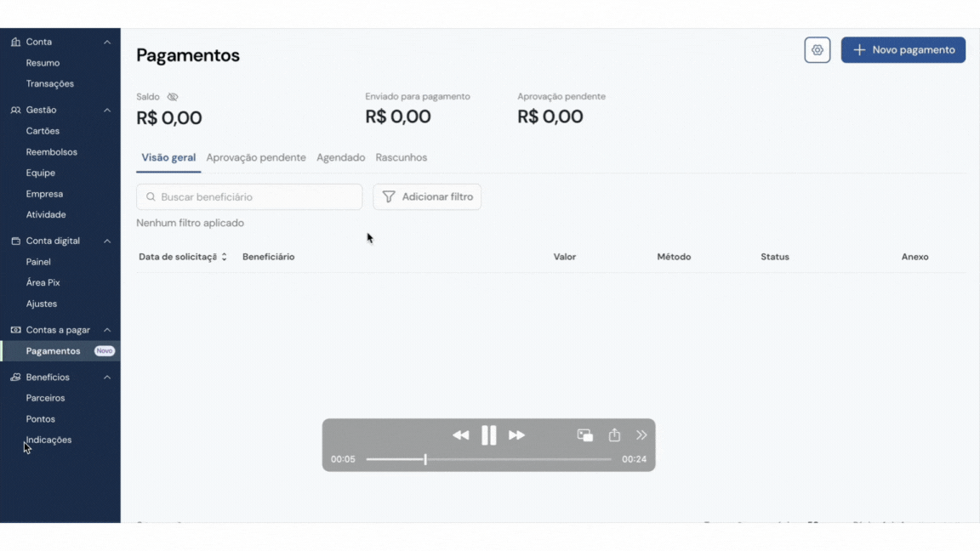This screenshot has width=980, height=551.
Task: Click the double-chevron icon in the player
Action: (x=641, y=435)
